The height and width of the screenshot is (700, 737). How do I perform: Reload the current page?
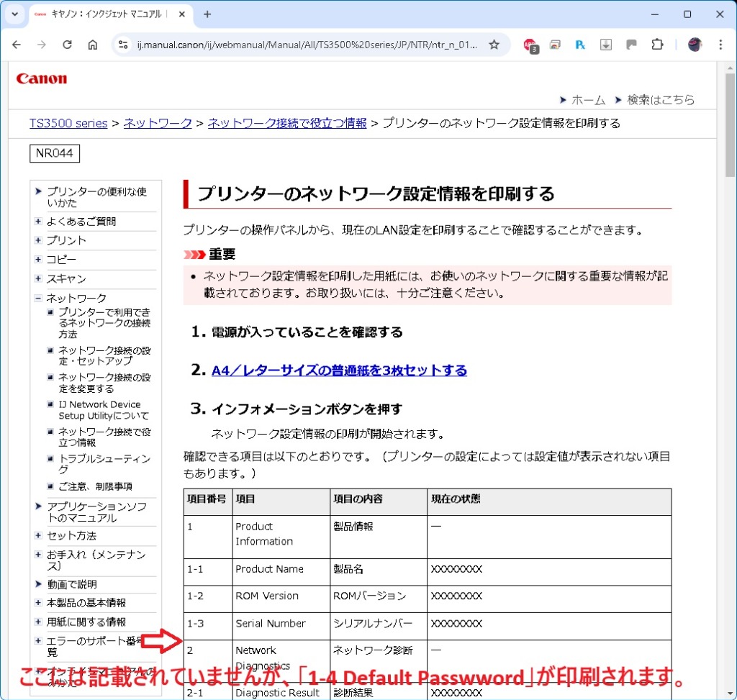67,45
